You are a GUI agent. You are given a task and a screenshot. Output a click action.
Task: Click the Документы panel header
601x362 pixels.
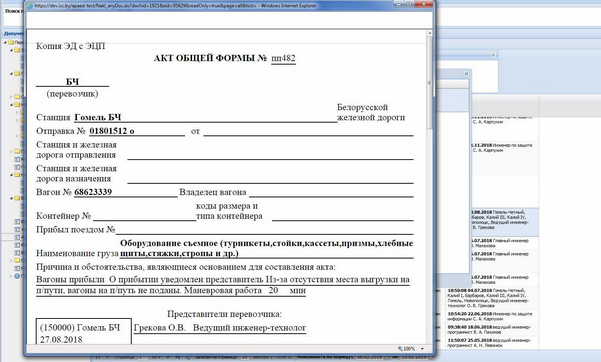coord(13,33)
